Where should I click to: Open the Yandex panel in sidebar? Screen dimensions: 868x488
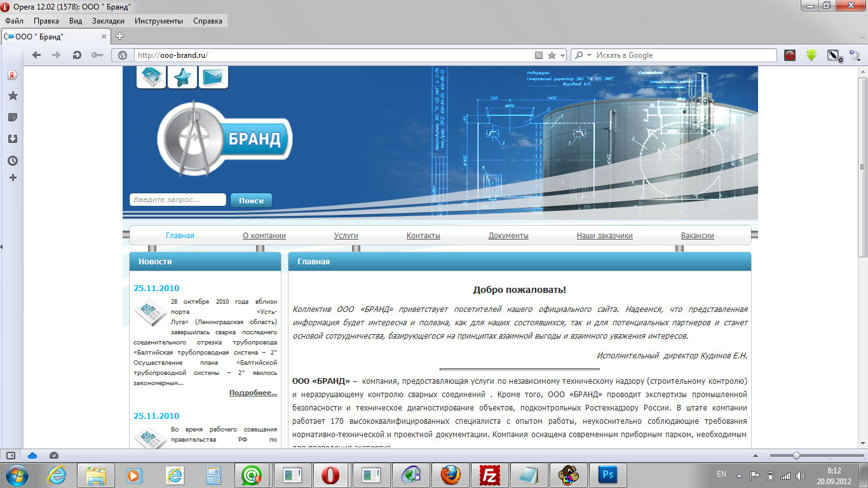coord(12,75)
